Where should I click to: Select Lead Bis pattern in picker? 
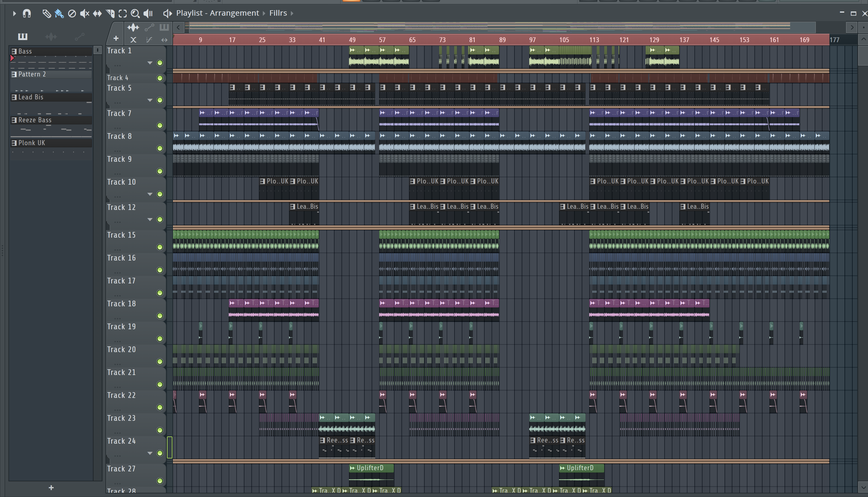point(51,97)
